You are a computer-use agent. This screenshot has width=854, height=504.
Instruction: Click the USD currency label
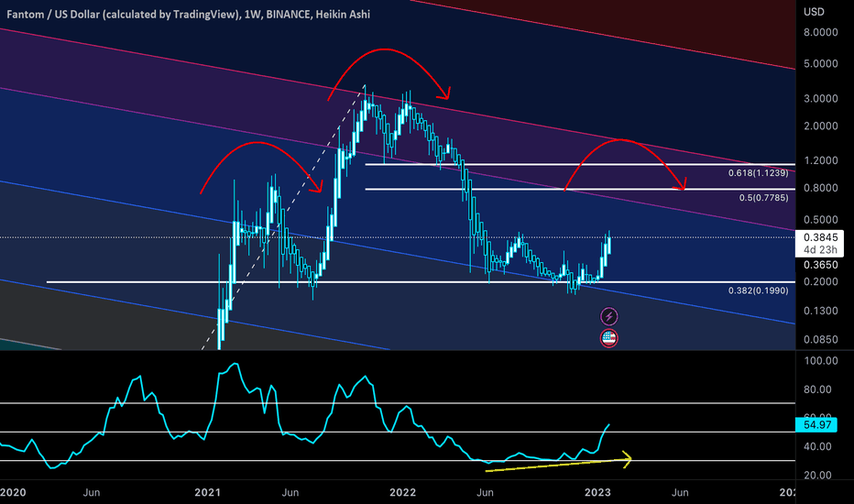(x=815, y=12)
